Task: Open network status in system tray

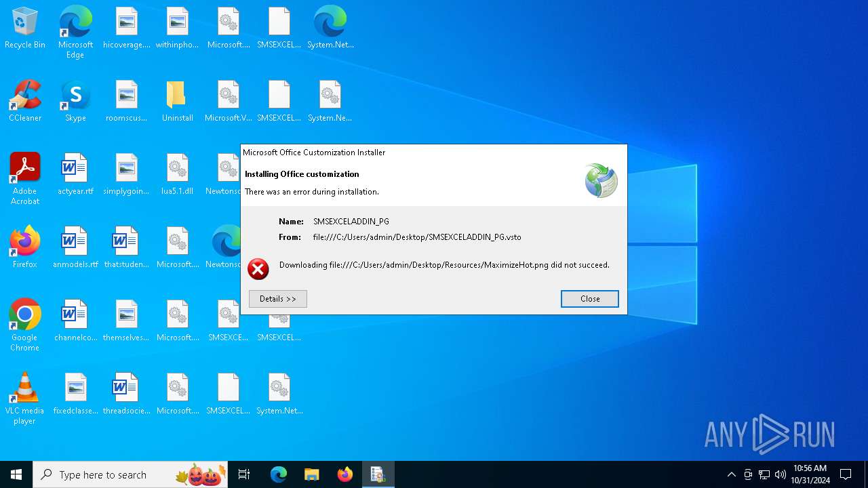Action: (x=764, y=474)
